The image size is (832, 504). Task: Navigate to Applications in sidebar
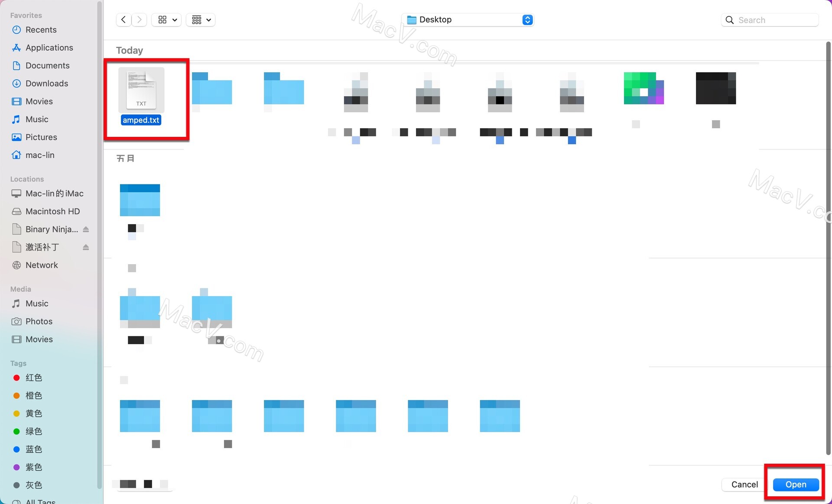(x=49, y=48)
